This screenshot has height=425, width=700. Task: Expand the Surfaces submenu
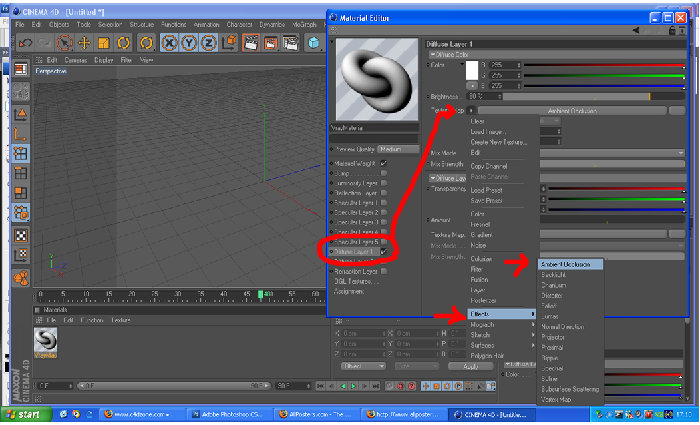pos(501,345)
